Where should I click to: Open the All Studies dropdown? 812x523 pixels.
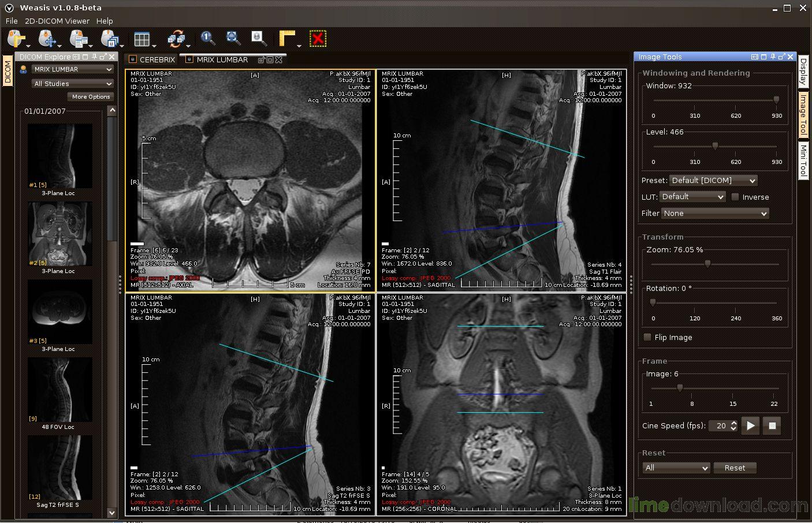[x=73, y=84]
